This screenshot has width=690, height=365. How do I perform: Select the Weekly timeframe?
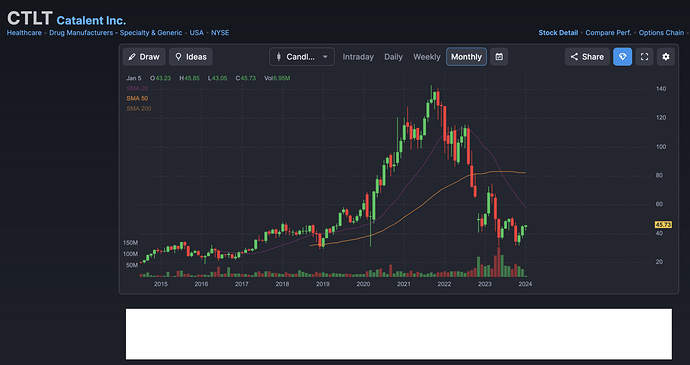click(426, 57)
